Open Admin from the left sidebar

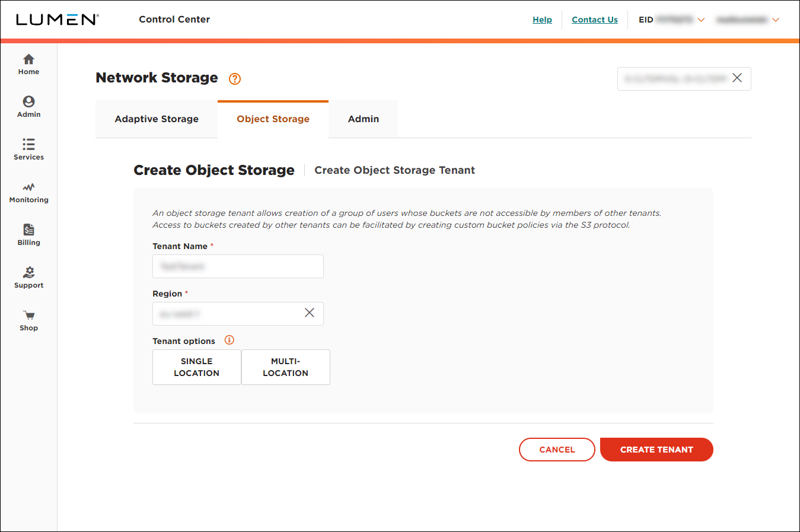click(28, 107)
